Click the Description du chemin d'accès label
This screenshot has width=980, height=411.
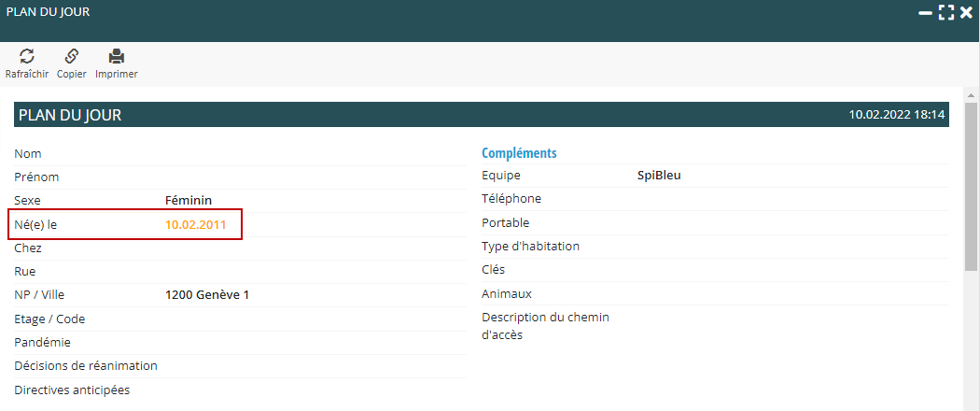545,326
